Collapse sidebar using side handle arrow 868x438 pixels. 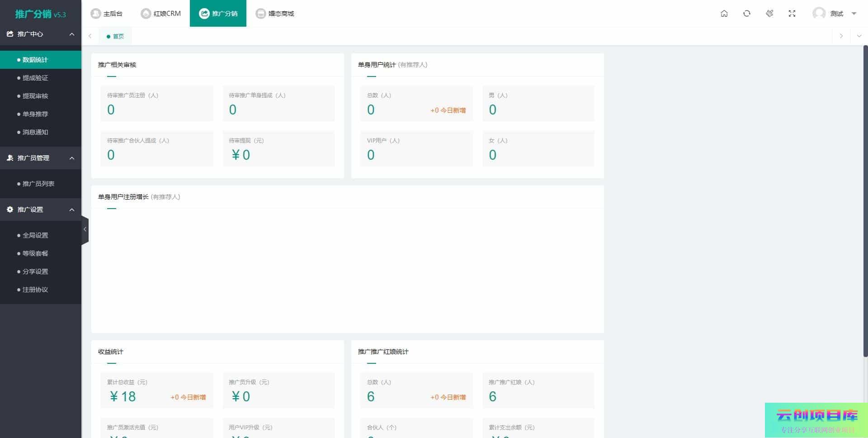(85, 229)
